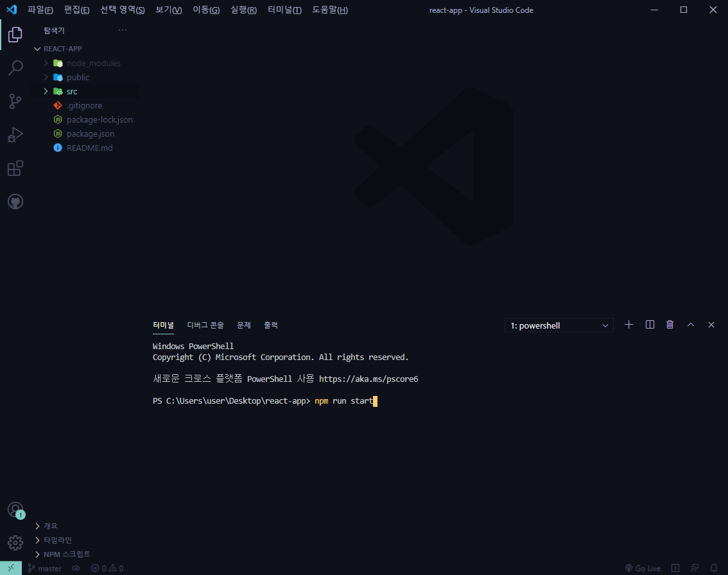Image resolution: width=728 pixels, height=575 pixels.
Task: Open the 1: powershell terminal dropdown
Action: tap(559, 325)
